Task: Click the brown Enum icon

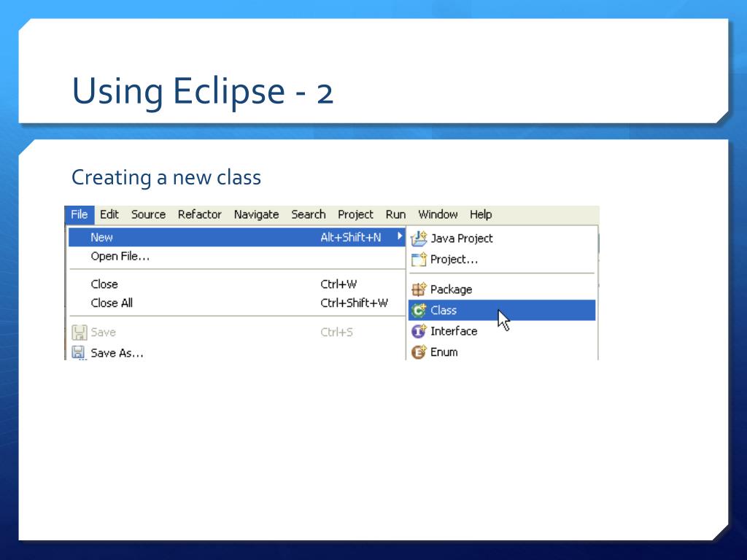Action: (x=419, y=352)
